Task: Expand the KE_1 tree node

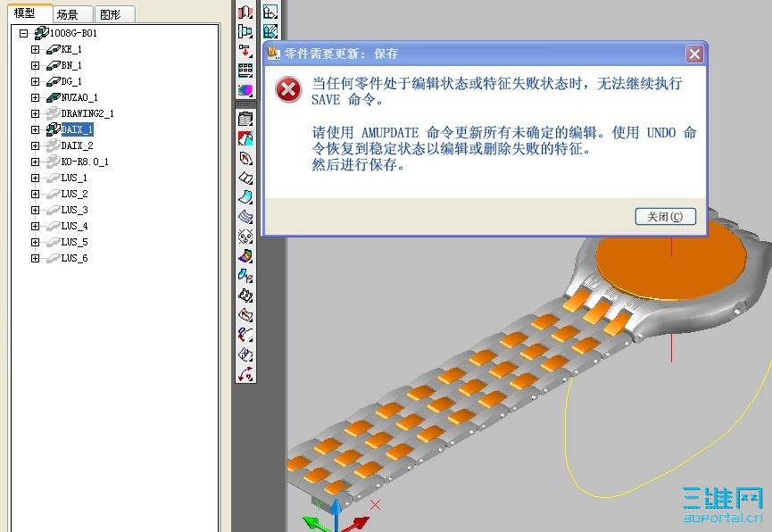Action: [35, 49]
